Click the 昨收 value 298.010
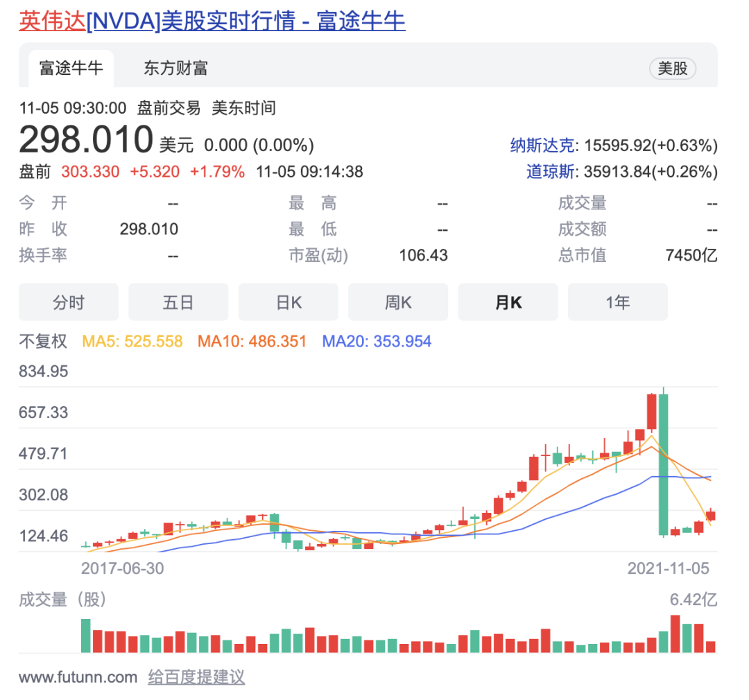Image resolution: width=749 pixels, height=700 pixels. pos(149,229)
